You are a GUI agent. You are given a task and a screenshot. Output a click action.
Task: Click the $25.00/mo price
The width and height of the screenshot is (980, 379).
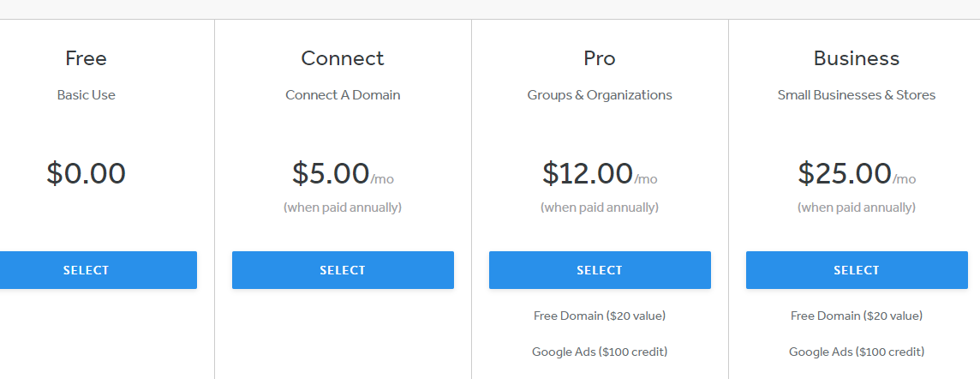point(857,173)
